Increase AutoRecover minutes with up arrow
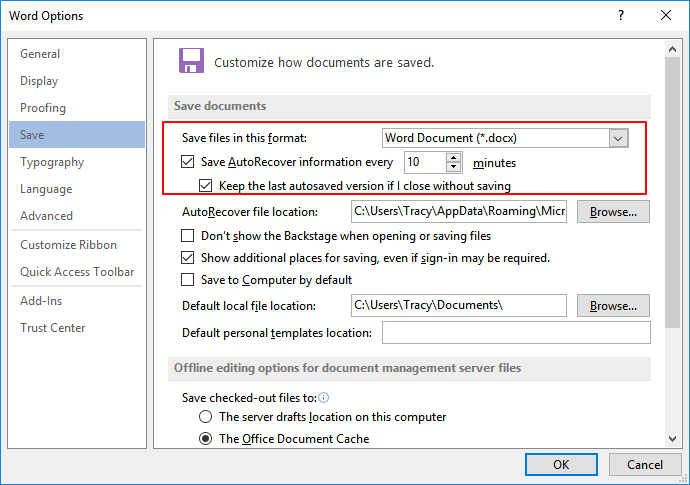Image resolution: width=690 pixels, height=485 pixels. point(455,157)
